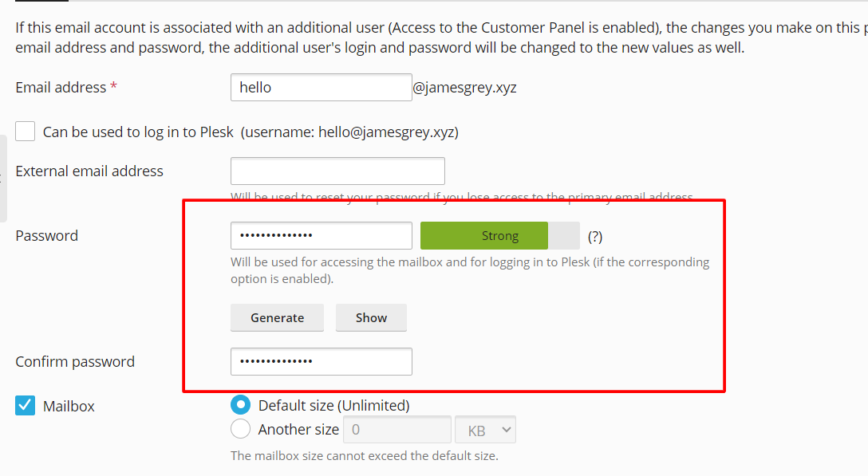Viewport: 868px width, 476px height.
Task: Choose the 'Another size' radio option
Action: (241, 429)
